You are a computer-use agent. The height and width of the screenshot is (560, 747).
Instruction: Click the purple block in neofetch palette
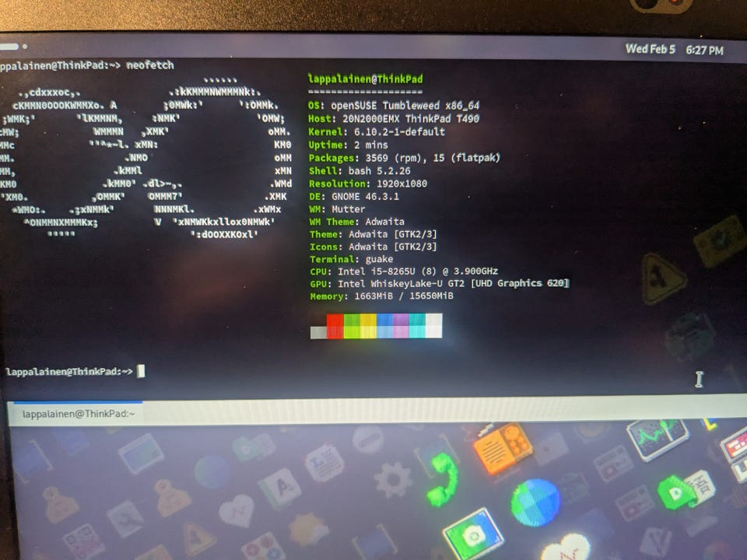pyautogui.click(x=402, y=326)
